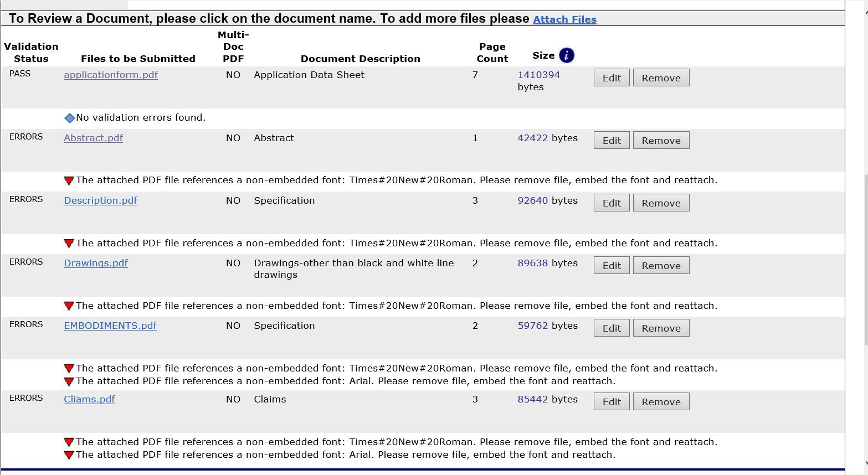Edit the Drawings.pdf entry
The width and height of the screenshot is (868, 475).
coord(612,265)
